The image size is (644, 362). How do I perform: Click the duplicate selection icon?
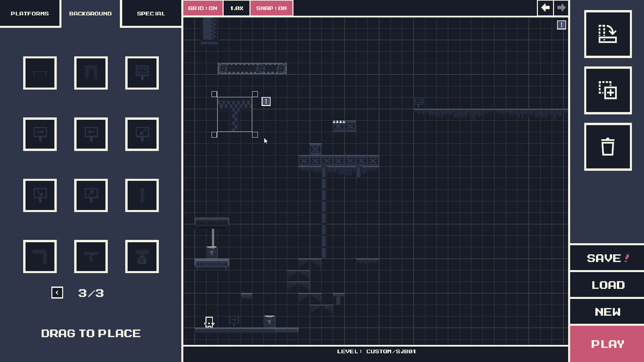point(608,91)
